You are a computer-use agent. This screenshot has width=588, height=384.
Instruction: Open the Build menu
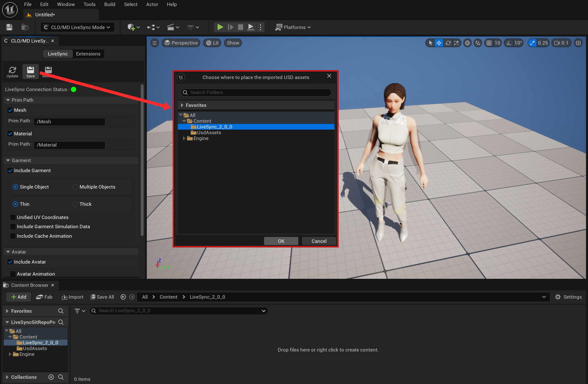[110, 4]
